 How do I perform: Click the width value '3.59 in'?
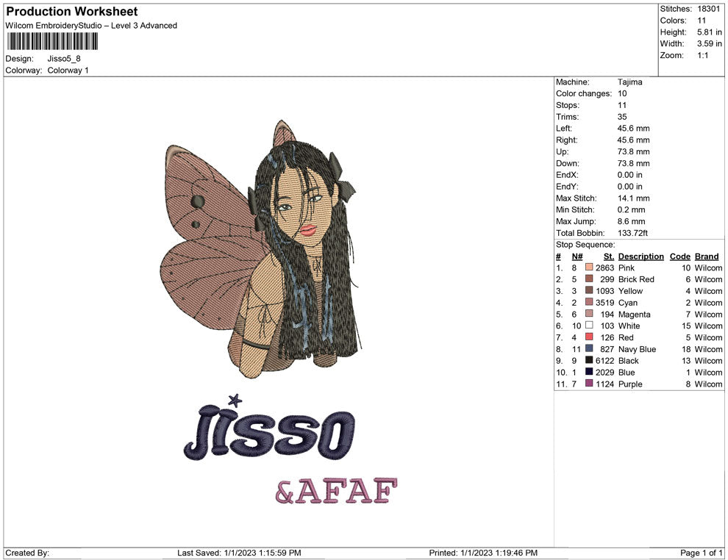(x=709, y=43)
